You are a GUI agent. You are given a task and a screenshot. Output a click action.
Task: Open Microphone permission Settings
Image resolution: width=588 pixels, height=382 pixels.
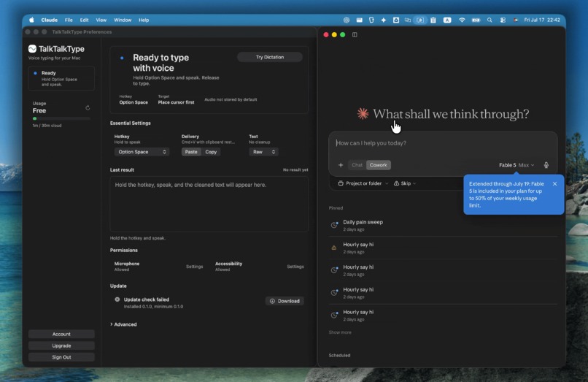[194, 267]
